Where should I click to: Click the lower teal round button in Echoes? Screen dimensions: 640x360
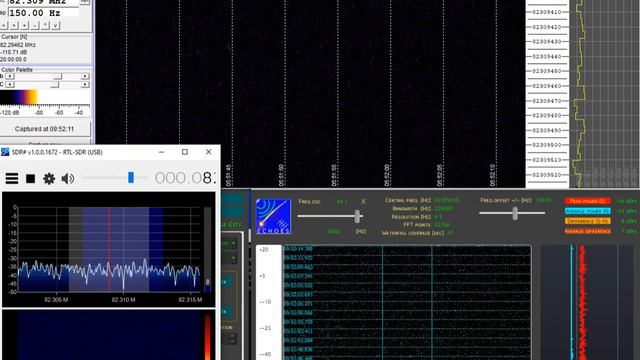(227, 311)
